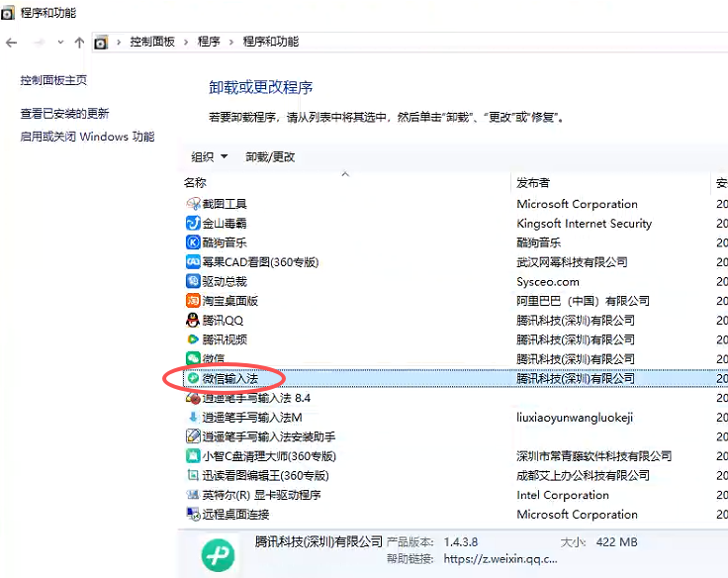Screen dimensions: 728x578
Task: Click the 酷狗音乐 program icon
Action: tap(193, 242)
